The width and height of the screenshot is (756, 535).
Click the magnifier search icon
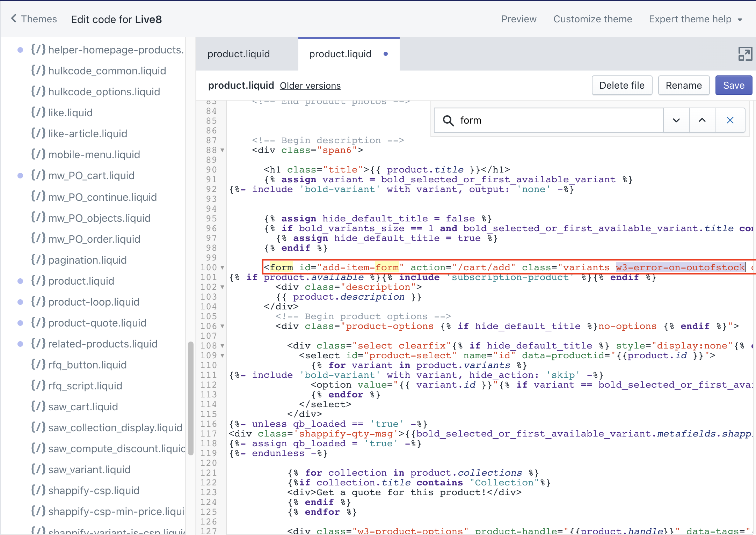[x=448, y=120]
